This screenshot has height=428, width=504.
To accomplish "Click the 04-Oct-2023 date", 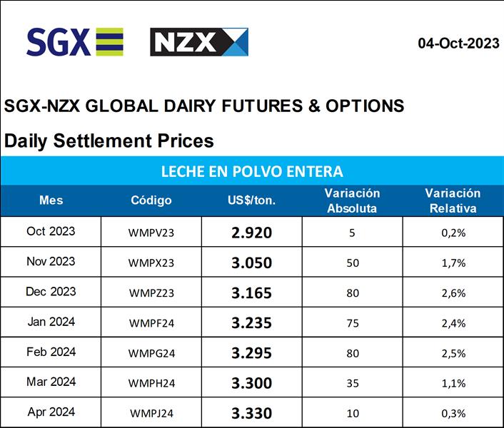I will (x=458, y=44).
